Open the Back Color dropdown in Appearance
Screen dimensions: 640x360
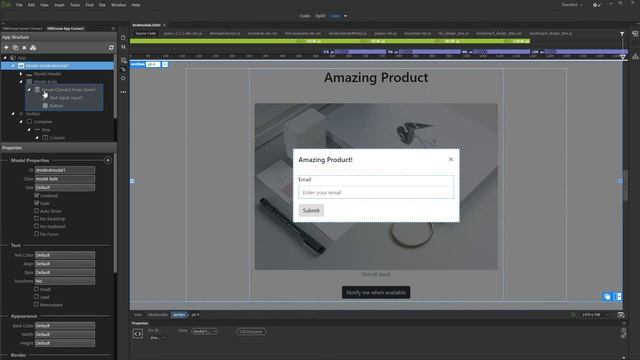(x=65, y=326)
